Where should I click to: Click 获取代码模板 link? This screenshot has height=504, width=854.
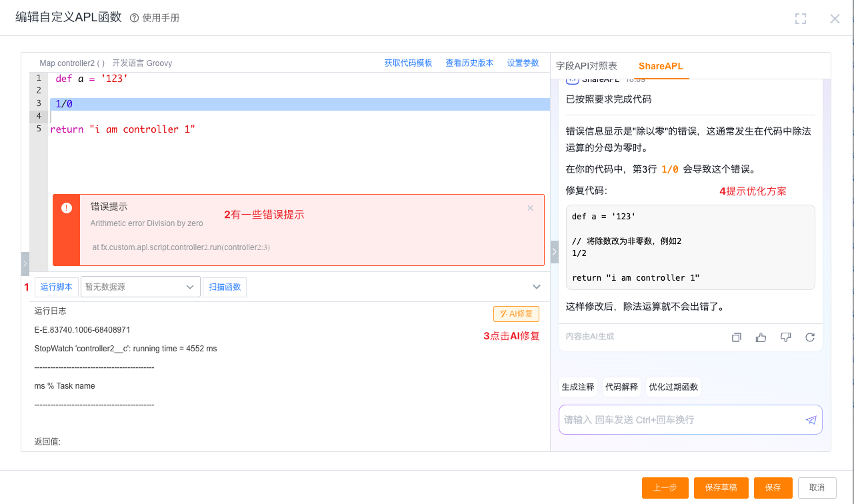408,63
